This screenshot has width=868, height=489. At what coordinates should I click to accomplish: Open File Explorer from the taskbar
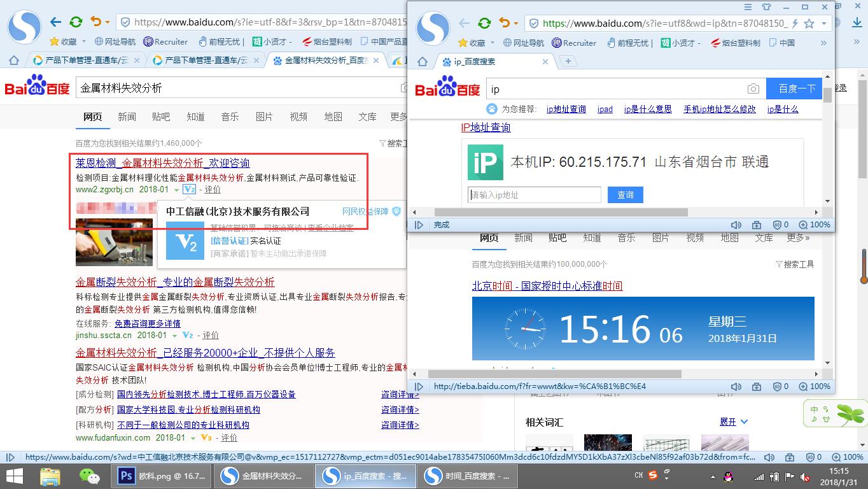point(50,476)
